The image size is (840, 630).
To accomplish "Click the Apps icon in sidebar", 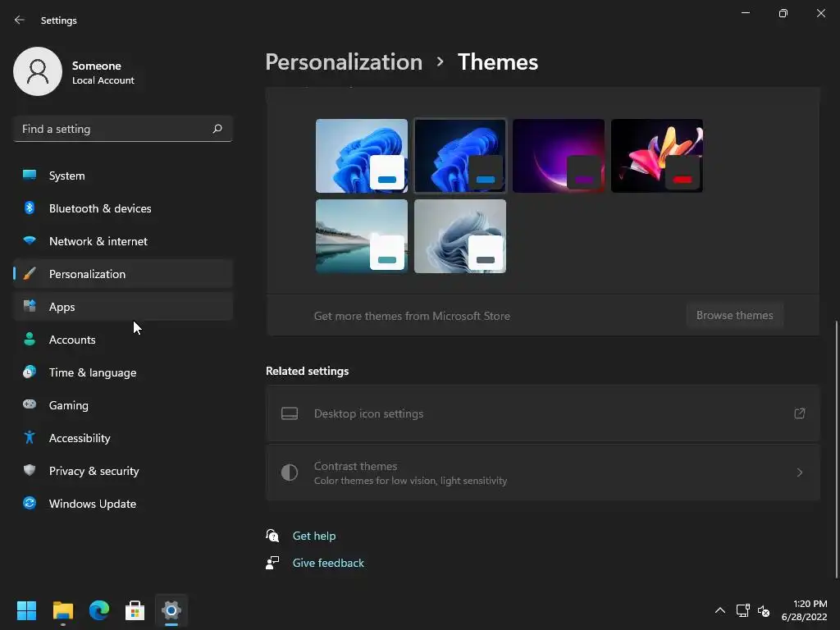I will click(x=30, y=307).
